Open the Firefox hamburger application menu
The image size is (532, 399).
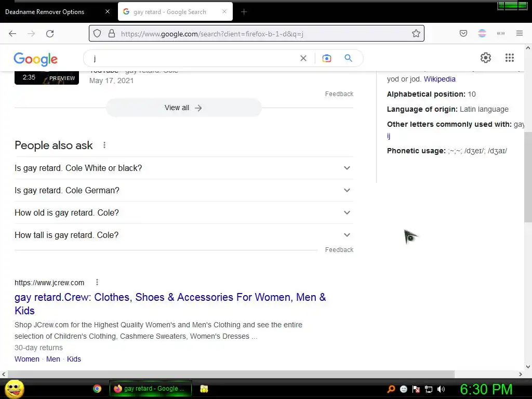pos(520,33)
